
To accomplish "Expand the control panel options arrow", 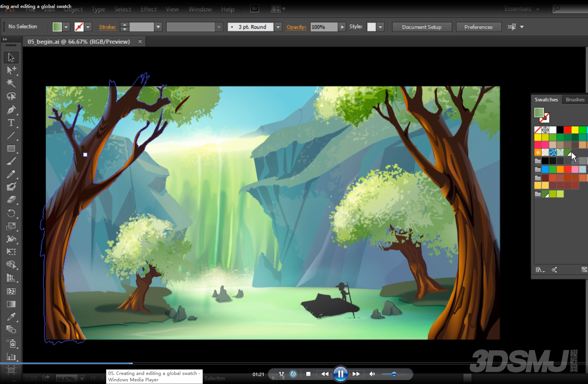I will click(x=522, y=27).
